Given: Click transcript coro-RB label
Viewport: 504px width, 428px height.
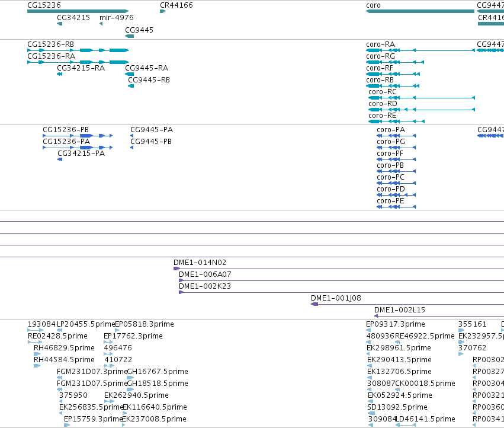Looking at the screenshot, I should (x=380, y=80).
